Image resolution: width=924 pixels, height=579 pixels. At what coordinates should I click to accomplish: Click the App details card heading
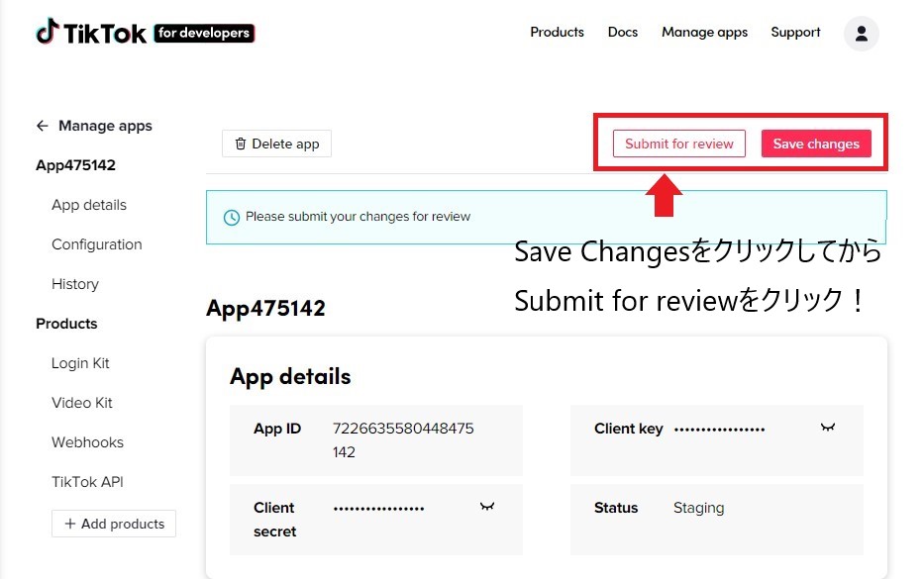coord(290,376)
